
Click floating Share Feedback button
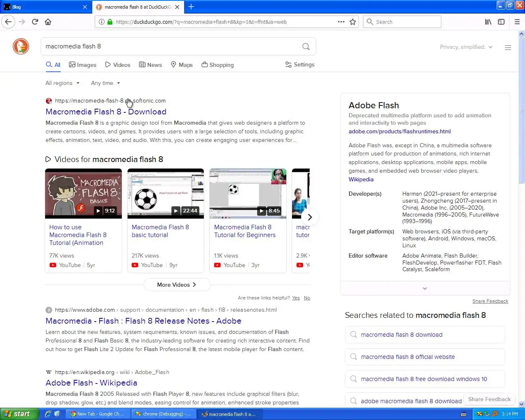pyautogui.click(x=489, y=399)
